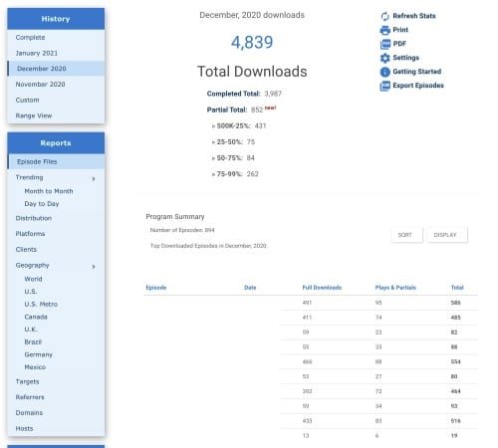Click the Export Episodes icon
This screenshot has height=448, width=498.
pyautogui.click(x=384, y=86)
